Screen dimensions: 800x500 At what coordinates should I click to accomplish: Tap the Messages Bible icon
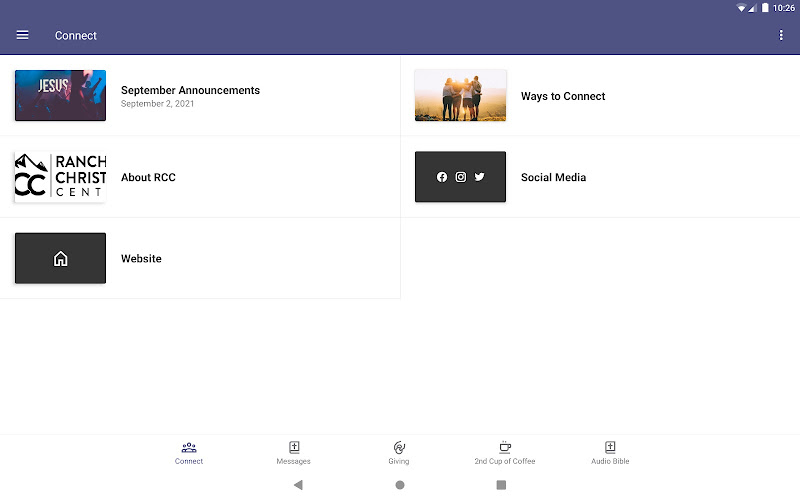click(x=294, y=447)
